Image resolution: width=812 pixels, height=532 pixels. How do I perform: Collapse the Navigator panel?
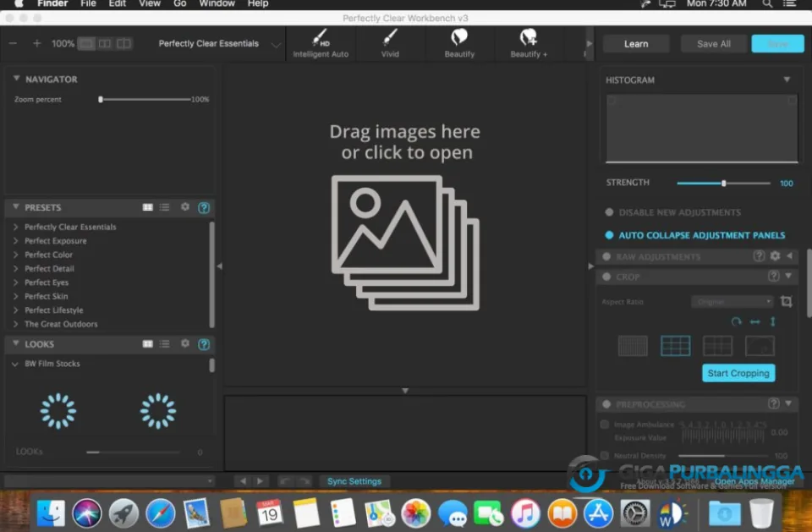[16, 78]
